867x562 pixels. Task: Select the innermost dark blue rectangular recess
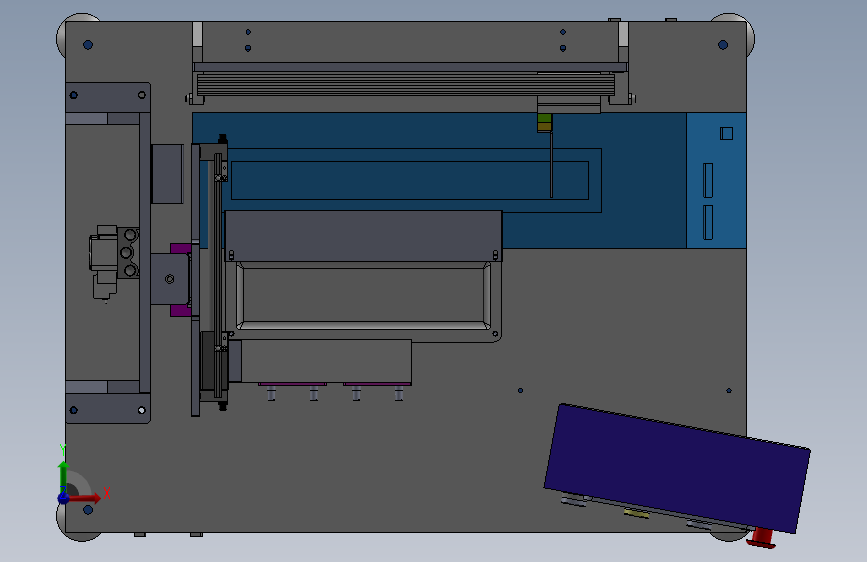[x=410, y=180]
